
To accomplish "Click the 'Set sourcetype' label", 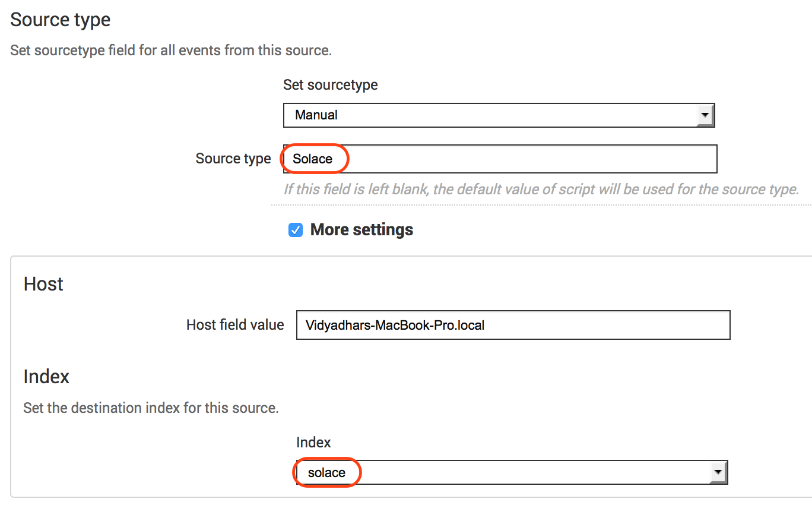I will [331, 85].
